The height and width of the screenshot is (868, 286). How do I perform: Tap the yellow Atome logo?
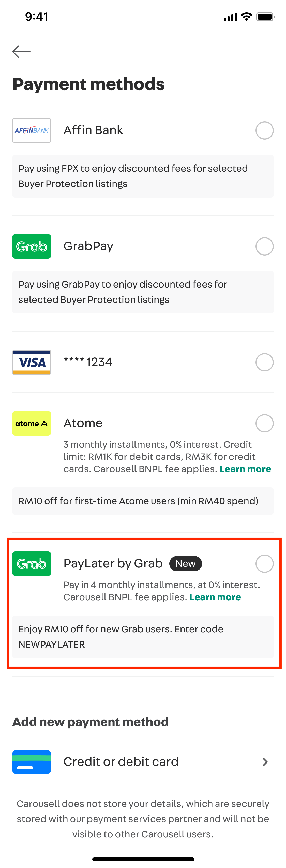click(32, 423)
